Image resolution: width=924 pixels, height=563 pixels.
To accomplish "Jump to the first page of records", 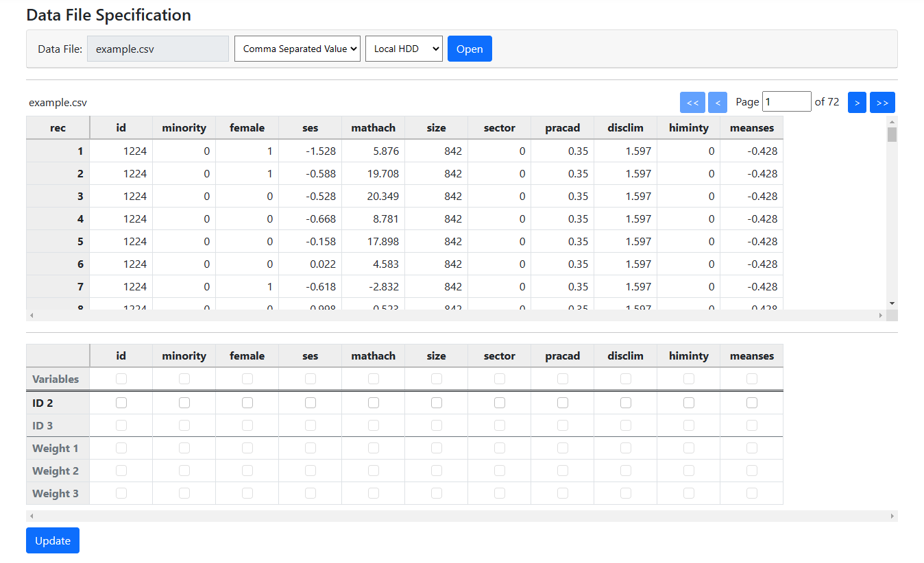I will [692, 102].
